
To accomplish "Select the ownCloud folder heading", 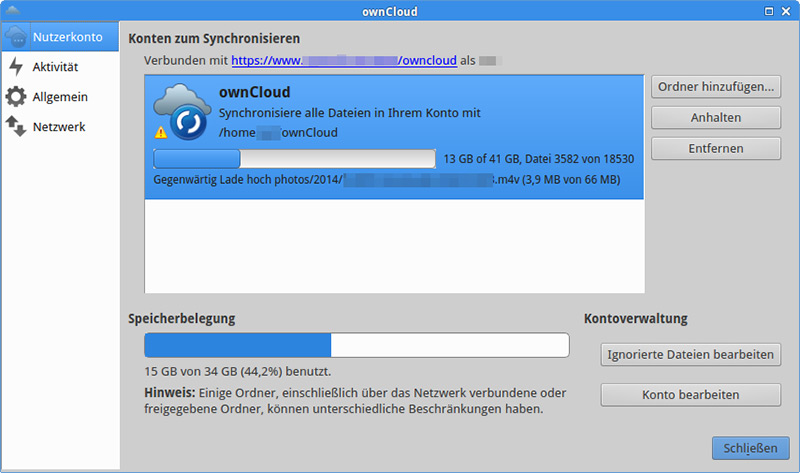I will 255,92.
